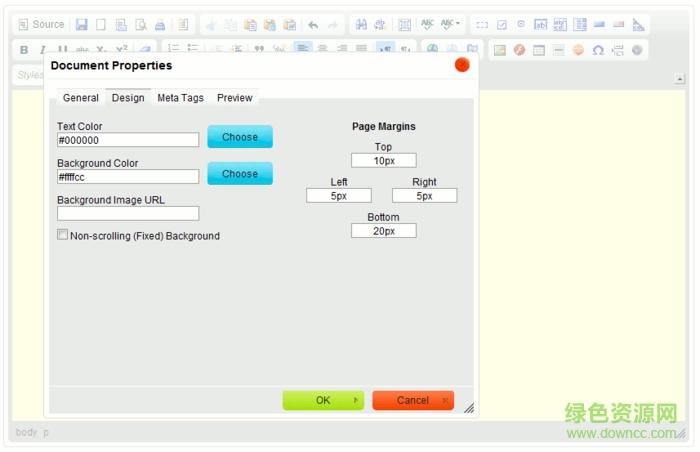This screenshot has width=700, height=452.
Task: Click the Source view toolbar button
Action: 41,24
